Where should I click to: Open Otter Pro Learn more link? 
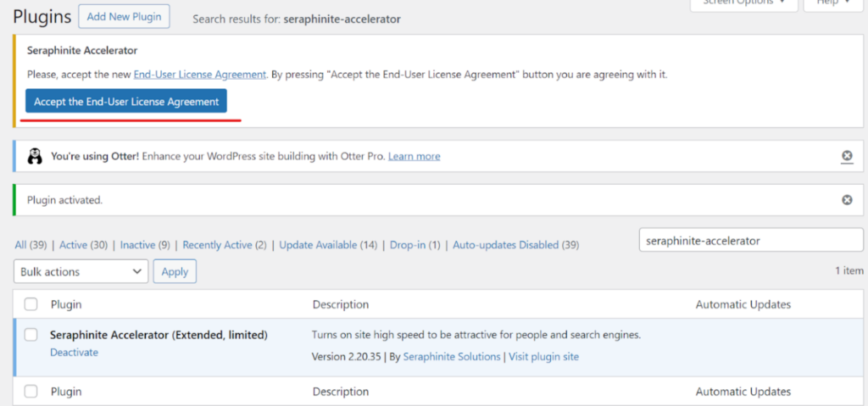414,156
